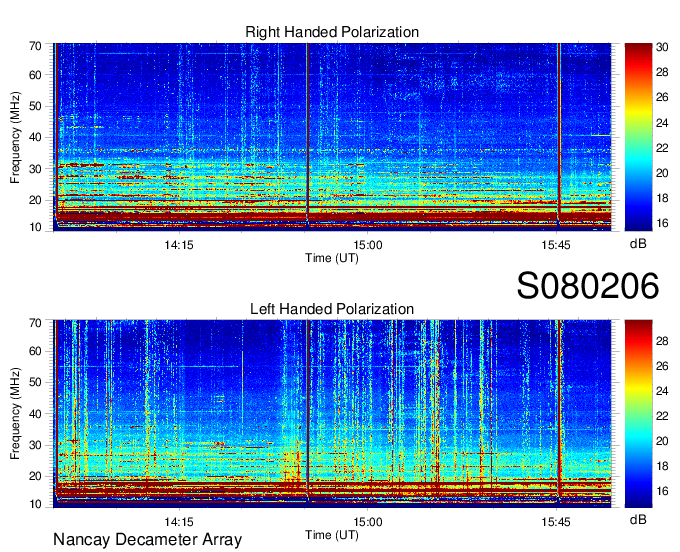Click 15:45 time tick under Left Handed plot
Viewport: 680px width, 552px height.
[x=556, y=522]
